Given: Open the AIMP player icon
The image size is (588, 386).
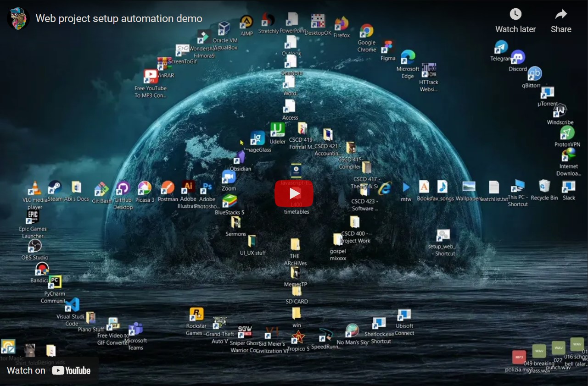Looking at the screenshot, I should [x=246, y=22].
